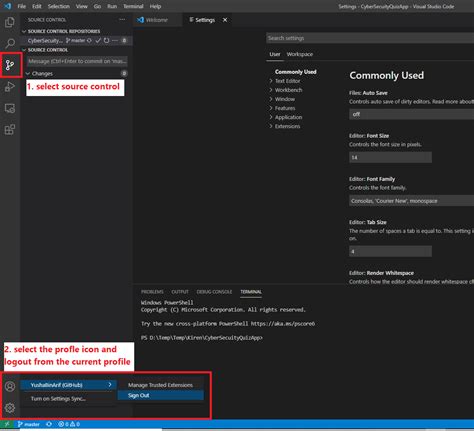Click Sign Out in account submenu
Viewport: 474px width, 431px height.
click(x=161, y=395)
